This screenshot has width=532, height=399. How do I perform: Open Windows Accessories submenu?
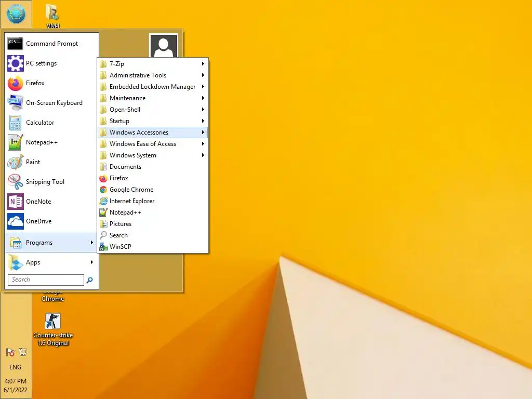pos(153,132)
